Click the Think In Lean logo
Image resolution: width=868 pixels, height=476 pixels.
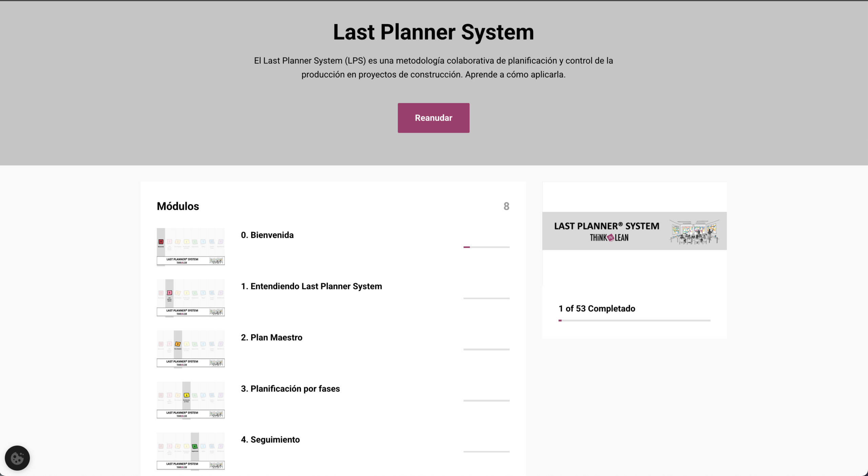pos(609,238)
